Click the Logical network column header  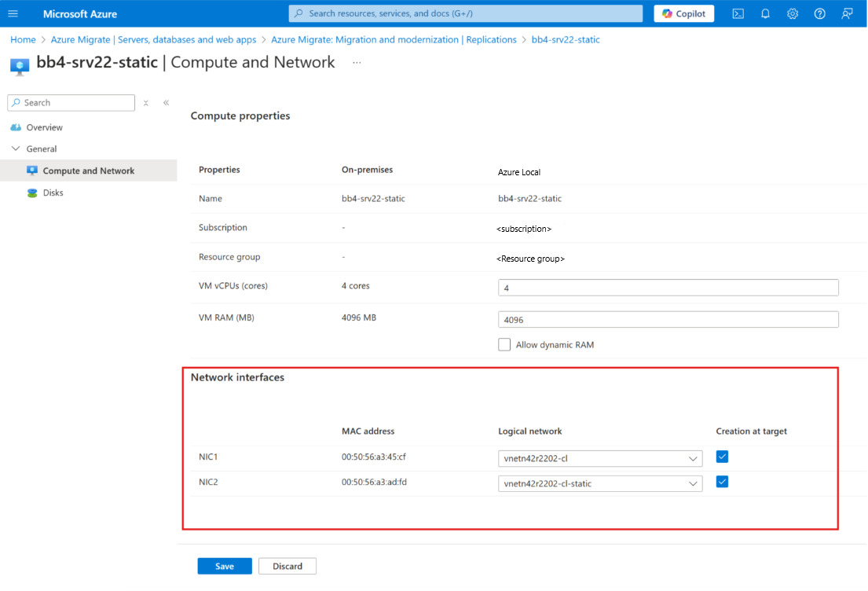click(x=529, y=431)
